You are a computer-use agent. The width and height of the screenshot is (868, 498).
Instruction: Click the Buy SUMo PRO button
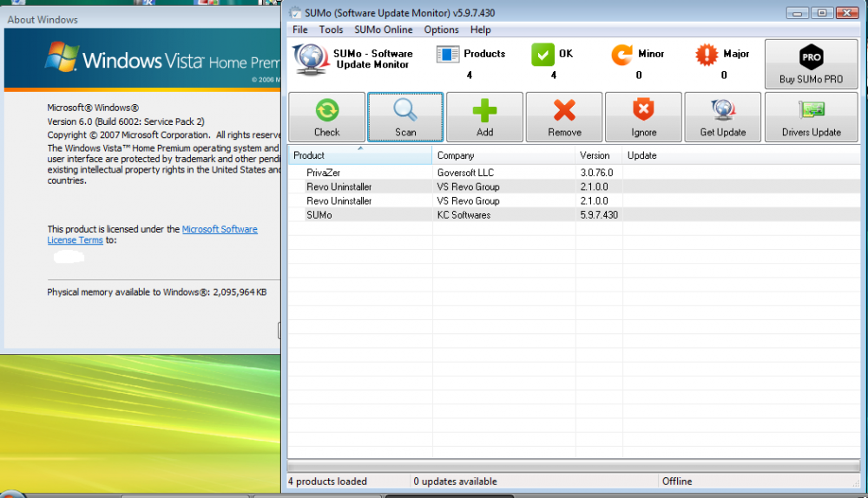click(811, 63)
